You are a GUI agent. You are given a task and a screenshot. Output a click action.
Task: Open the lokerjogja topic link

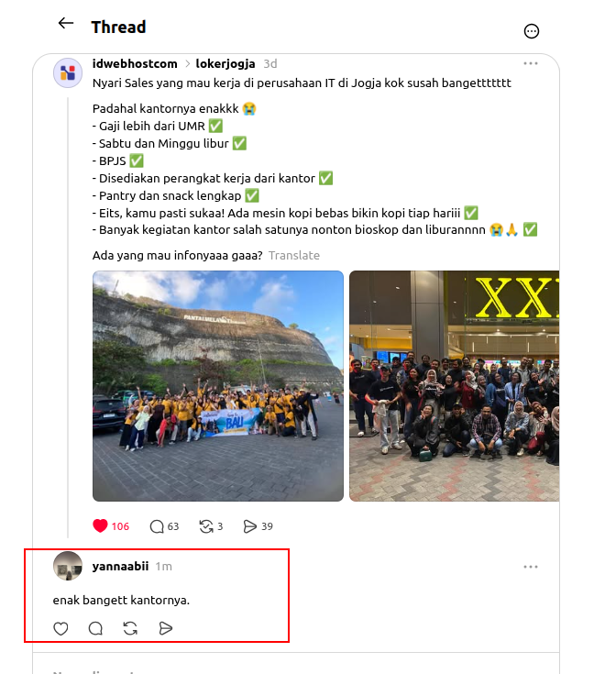tap(225, 63)
